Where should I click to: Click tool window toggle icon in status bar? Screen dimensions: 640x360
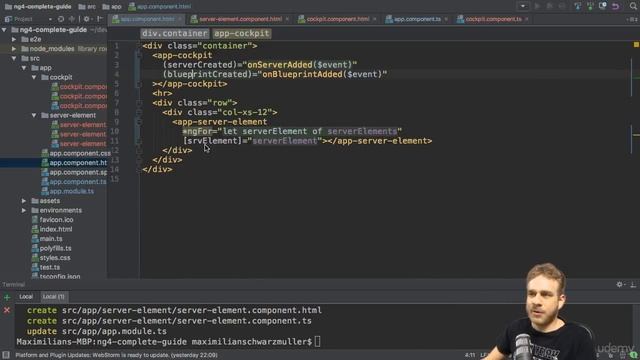pyautogui.click(x=6, y=356)
